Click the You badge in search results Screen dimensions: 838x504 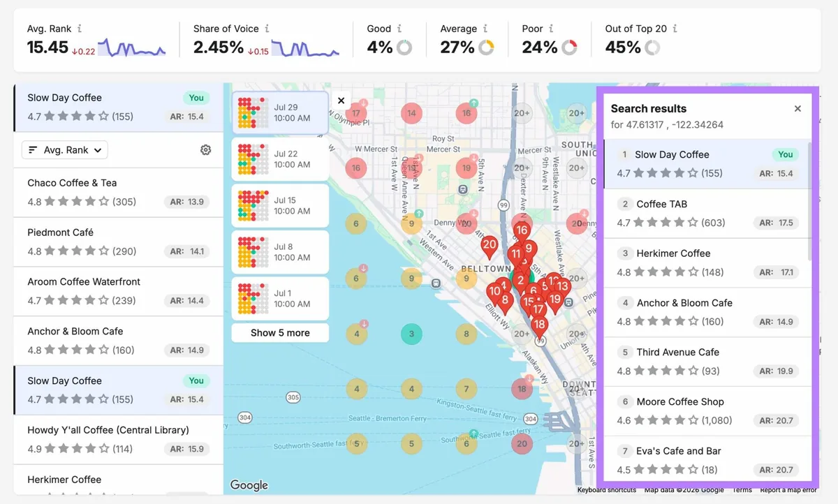click(x=786, y=154)
